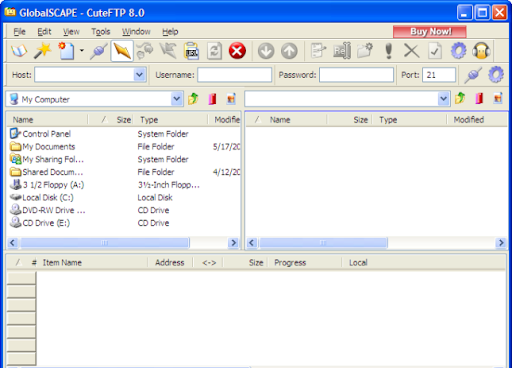The image size is (512, 368).
Task: Click local pane scroll right arrow
Action: 233,243
